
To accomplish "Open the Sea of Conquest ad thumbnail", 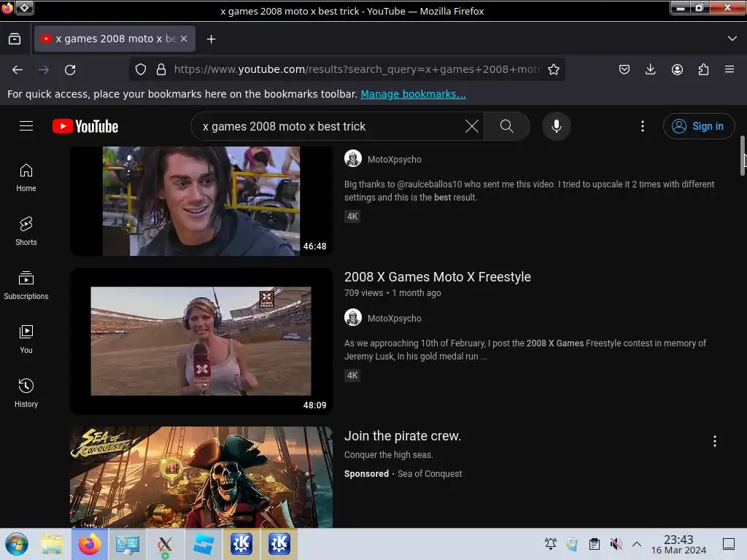I will 201,477.
